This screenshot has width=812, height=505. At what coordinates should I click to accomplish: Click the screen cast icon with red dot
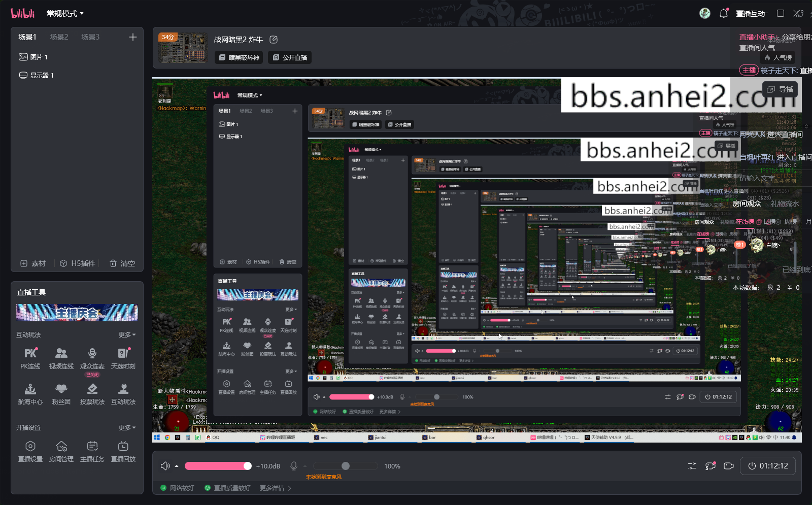coord(710,466)
